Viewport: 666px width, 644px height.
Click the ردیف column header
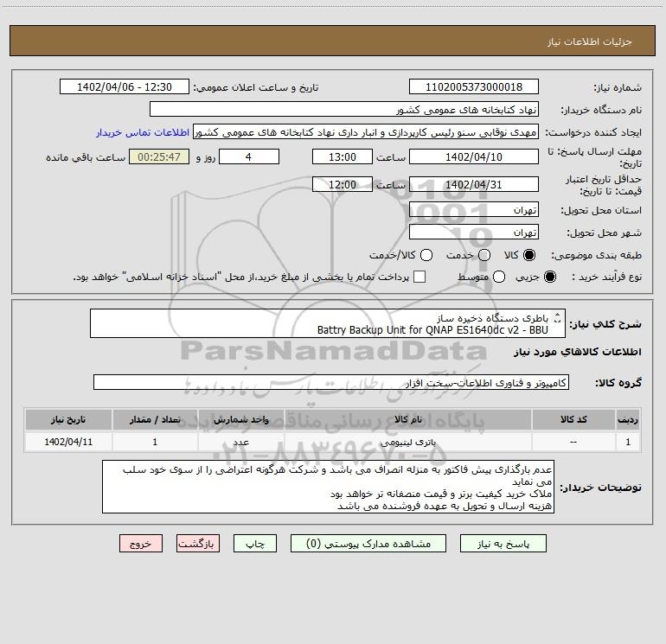(628, 419)
